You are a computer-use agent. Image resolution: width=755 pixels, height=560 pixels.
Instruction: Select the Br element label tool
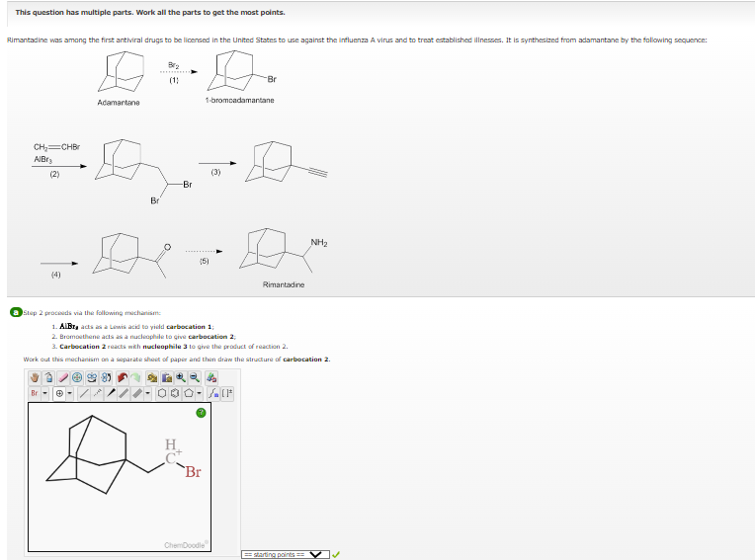tap(35, 393)
